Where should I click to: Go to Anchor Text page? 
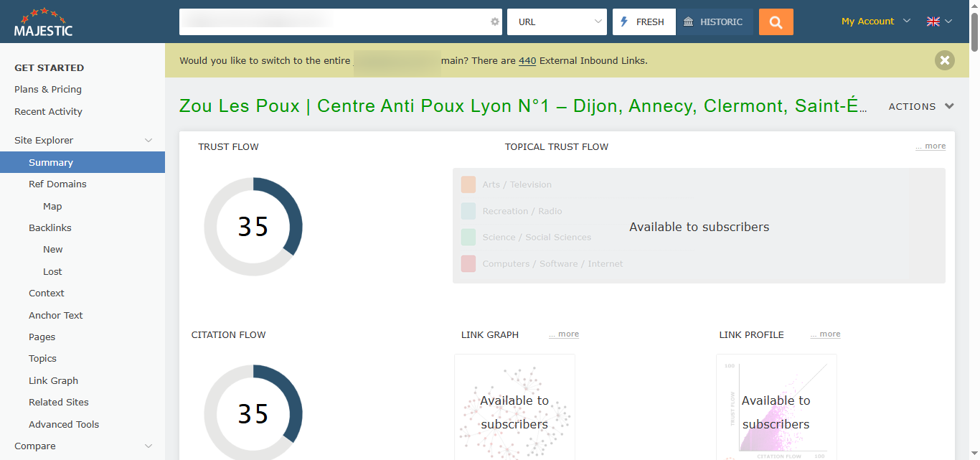click(55, 315)
